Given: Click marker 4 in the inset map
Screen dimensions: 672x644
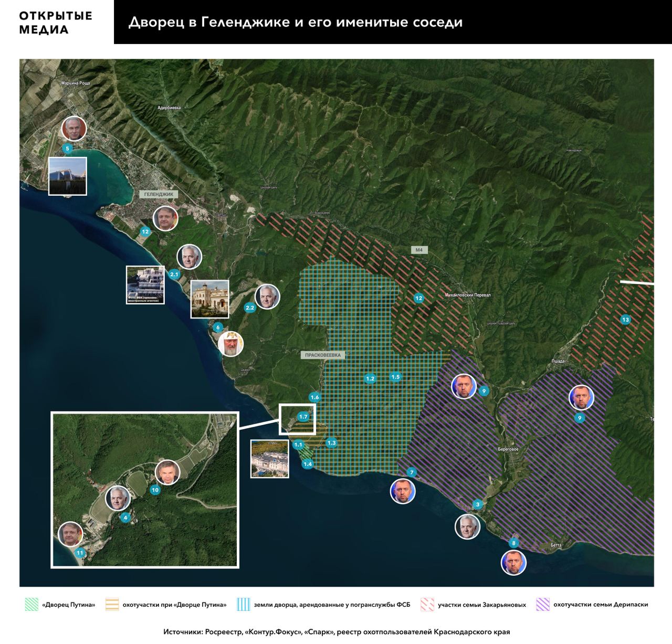Looking at the screenshot, I should [125, 518].
